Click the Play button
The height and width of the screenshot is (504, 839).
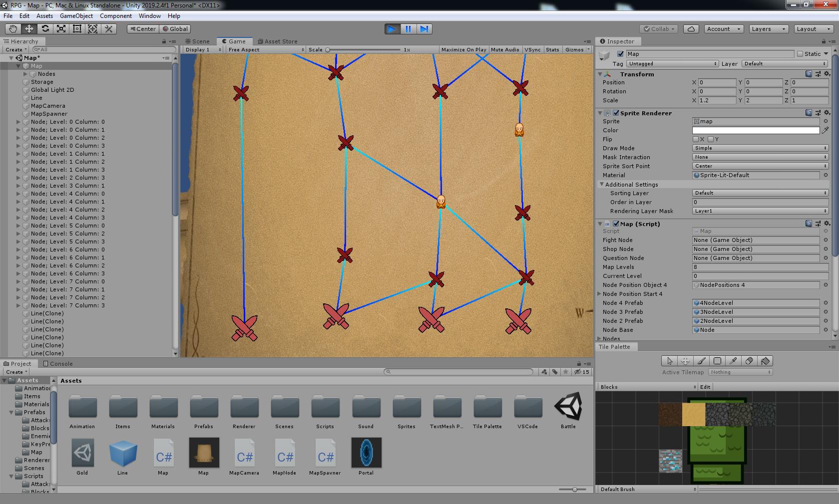point(392,29)
